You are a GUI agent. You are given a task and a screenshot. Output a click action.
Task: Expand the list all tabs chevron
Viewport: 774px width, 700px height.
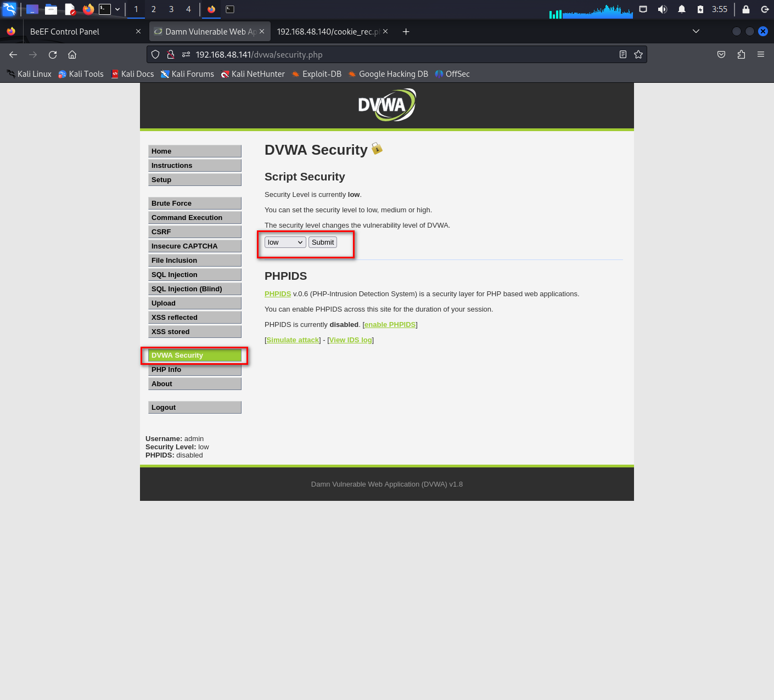click(x=696, y=31)
